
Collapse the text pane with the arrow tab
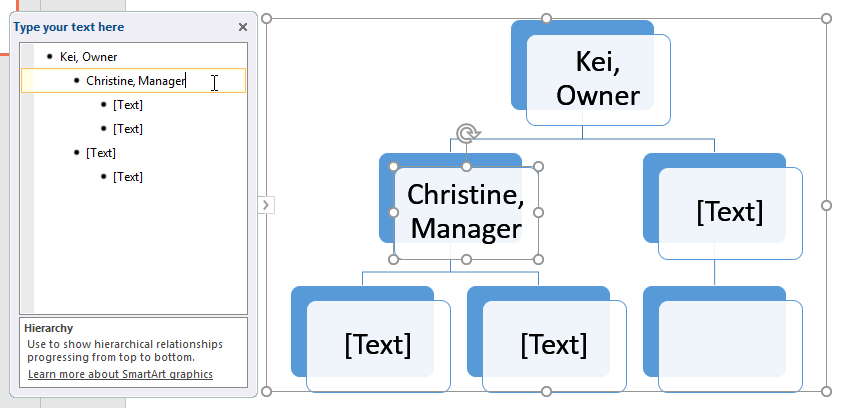pos(265,205)
